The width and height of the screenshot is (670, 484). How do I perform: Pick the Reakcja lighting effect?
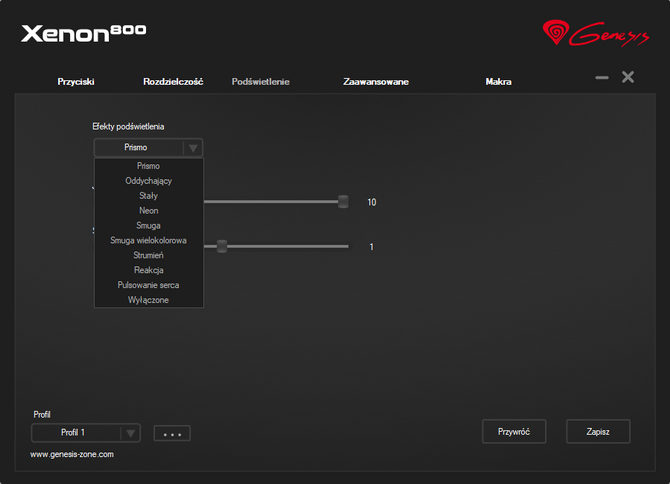[148, 270]
